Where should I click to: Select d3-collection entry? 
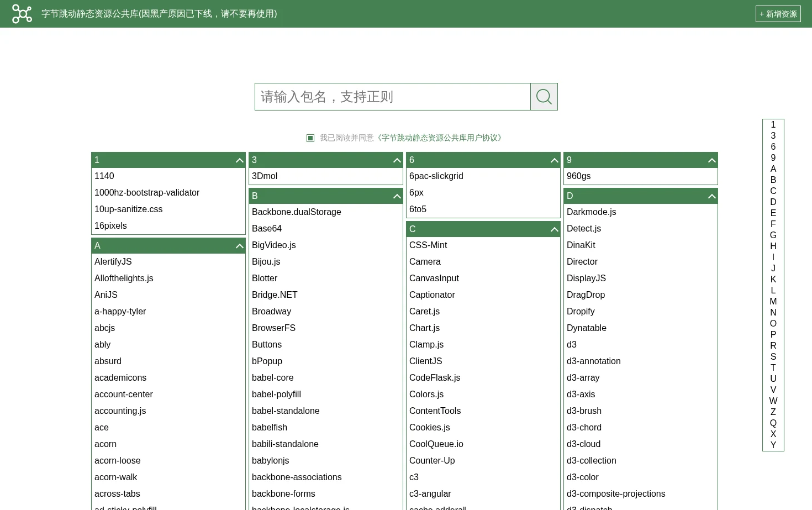click(592, 461)
